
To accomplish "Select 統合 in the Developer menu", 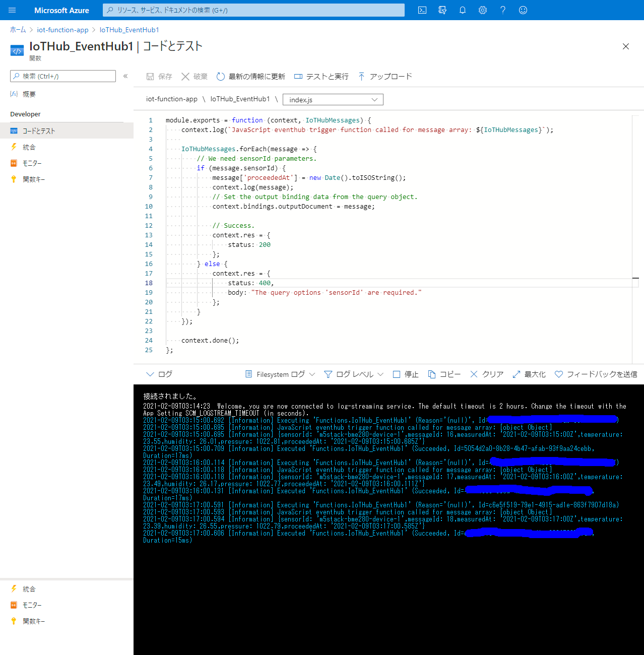I will click(29, 147).
